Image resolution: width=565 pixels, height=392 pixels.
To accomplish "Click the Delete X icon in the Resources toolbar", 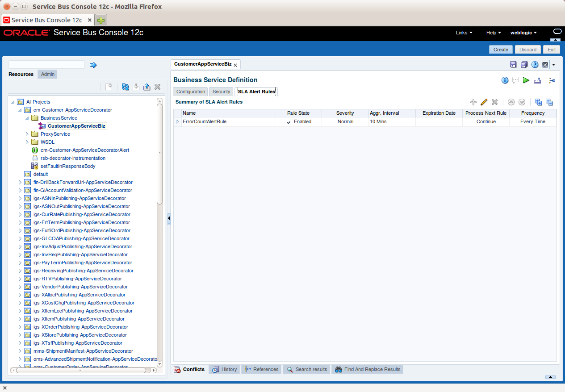I will 157,87.
